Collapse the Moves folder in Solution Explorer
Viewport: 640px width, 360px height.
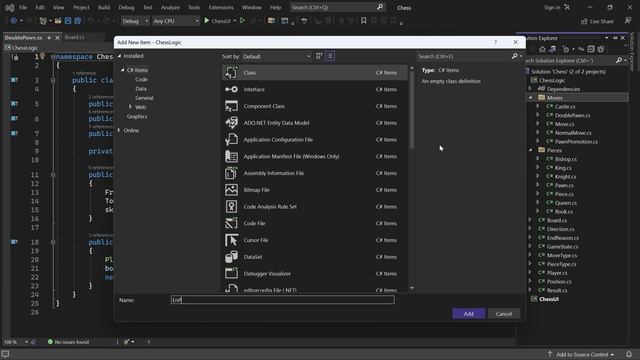[531, 98]
